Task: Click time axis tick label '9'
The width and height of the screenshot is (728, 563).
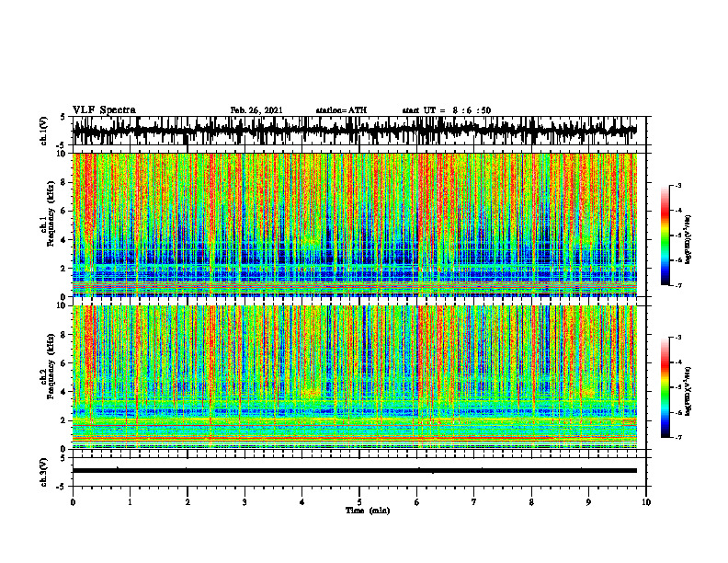Action: click(588, 502)
